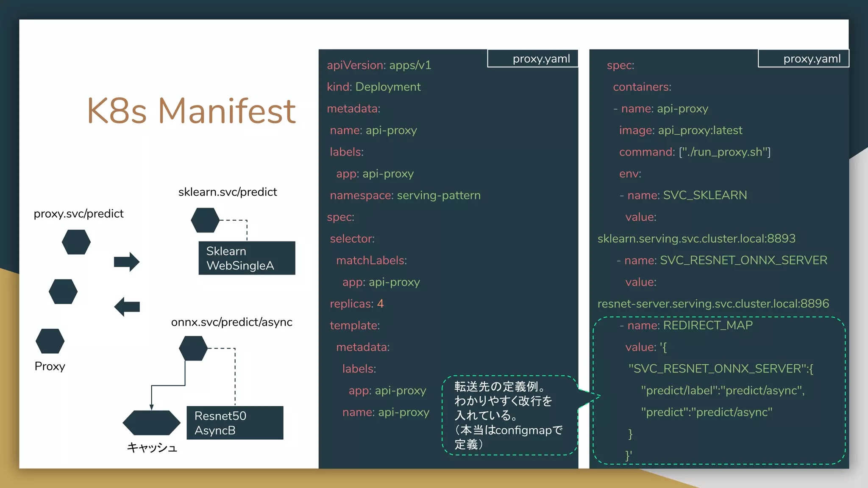Select the Resnet50 AsyncB box
This screenshot has height=488, width=868.
(235, 423)
